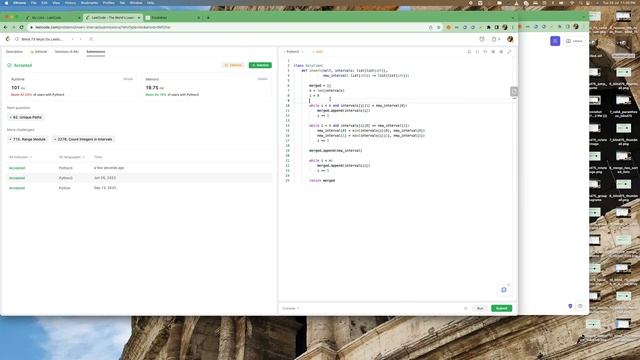640x360 pixels.
Task: Open challenge 2276. Count Integers in Intervals
Action: [x=83, y=140]
